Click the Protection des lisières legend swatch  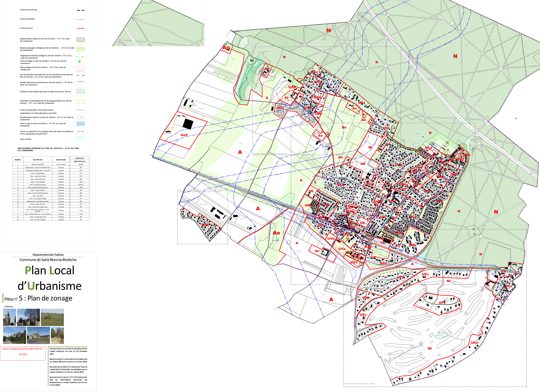point(81,91)
